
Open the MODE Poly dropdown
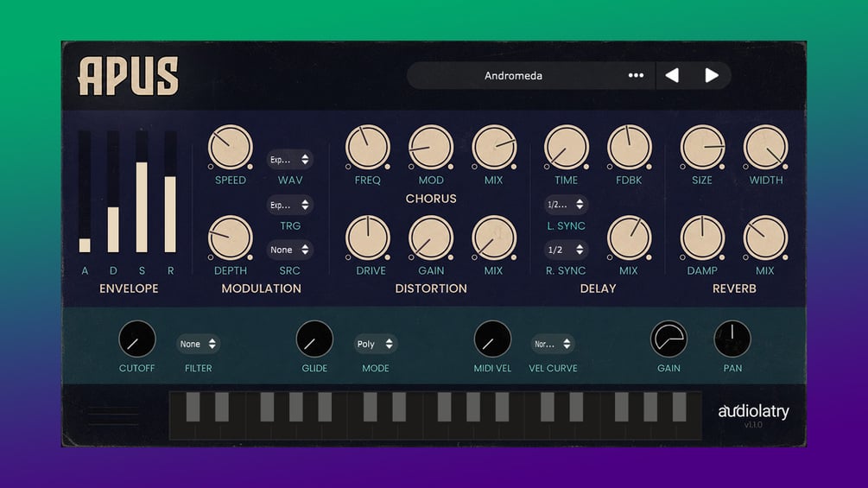pos(375,344)
